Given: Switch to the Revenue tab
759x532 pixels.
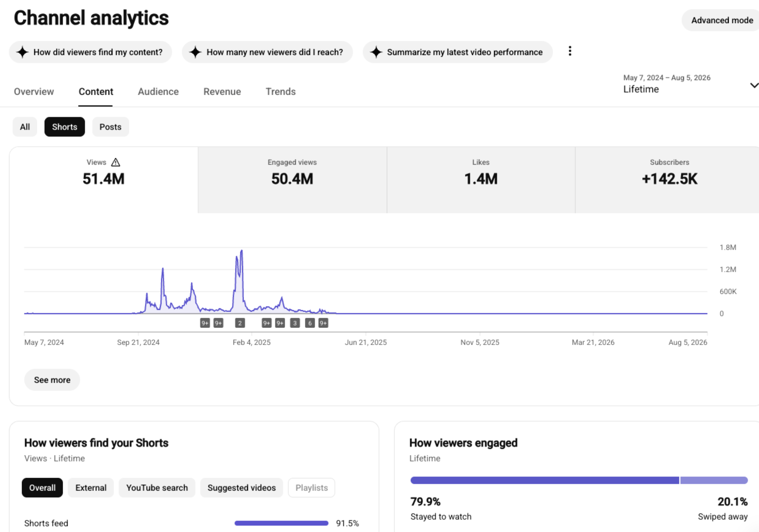Looking at the screenshot, I should 222,92.
